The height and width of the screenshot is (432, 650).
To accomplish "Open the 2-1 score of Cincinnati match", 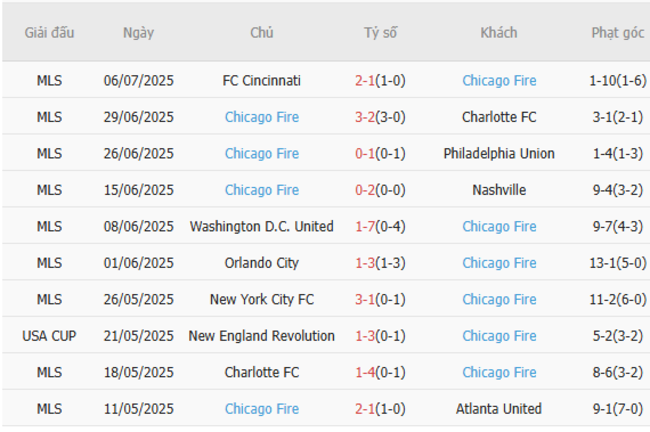I will 365,81.
